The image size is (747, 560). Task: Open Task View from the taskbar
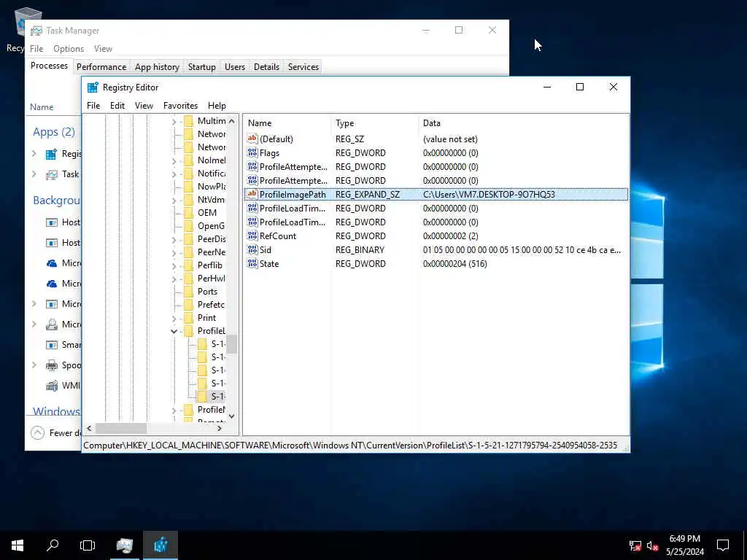point(88,545)
